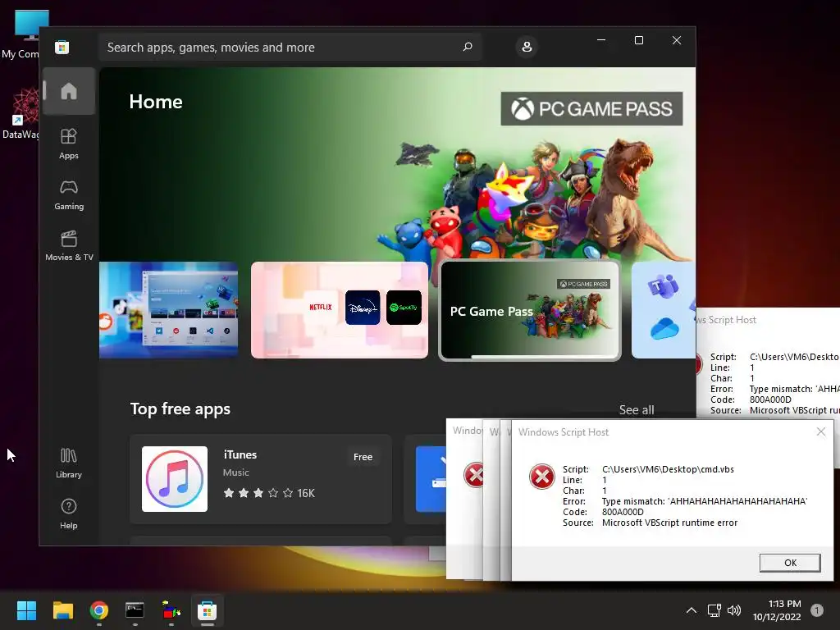Open the Home section in Store sidebar

click(69, 91)
